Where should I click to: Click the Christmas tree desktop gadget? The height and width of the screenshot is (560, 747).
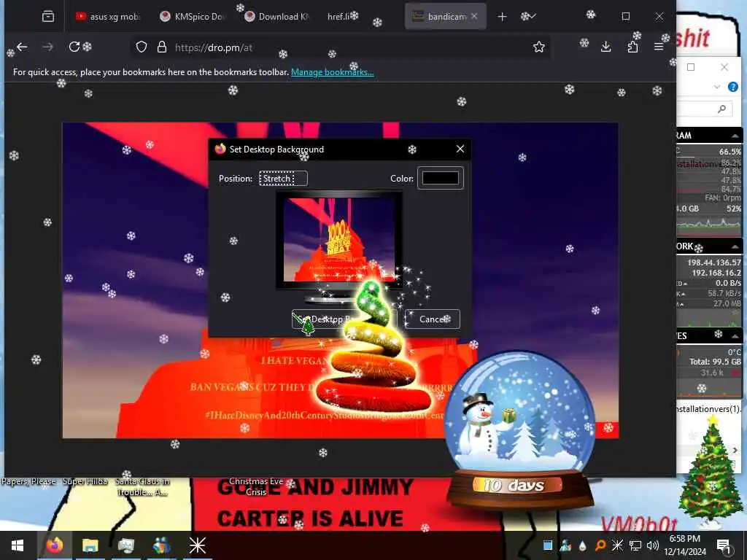tap(711, 472)
